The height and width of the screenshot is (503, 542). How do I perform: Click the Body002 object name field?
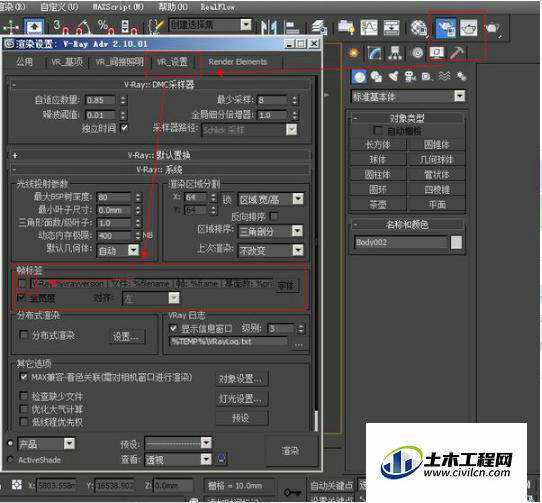pos(400,242)
